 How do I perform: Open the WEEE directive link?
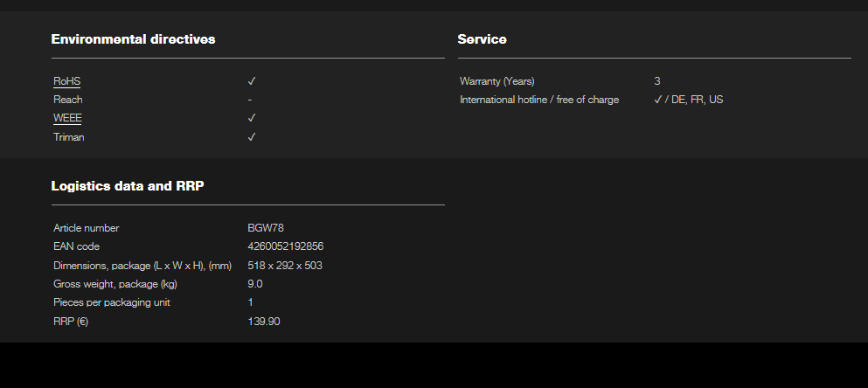68,118
